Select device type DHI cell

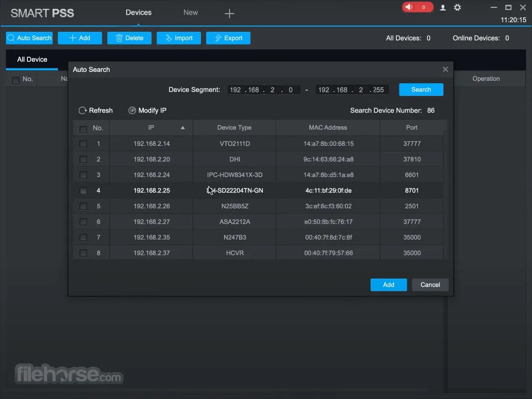coord(235,160)
